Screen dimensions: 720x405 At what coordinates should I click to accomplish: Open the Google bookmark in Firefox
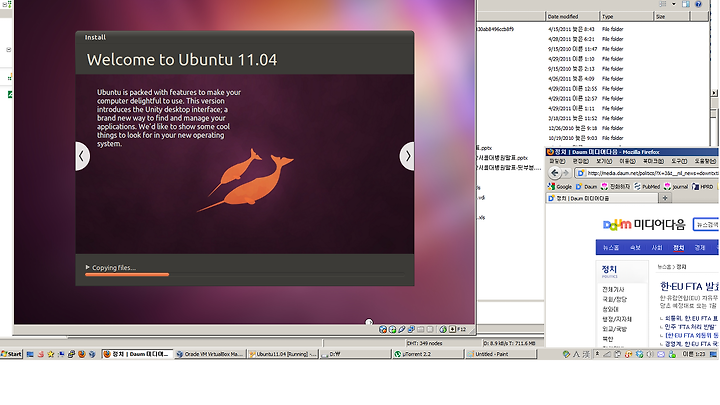tap(560, 186)
